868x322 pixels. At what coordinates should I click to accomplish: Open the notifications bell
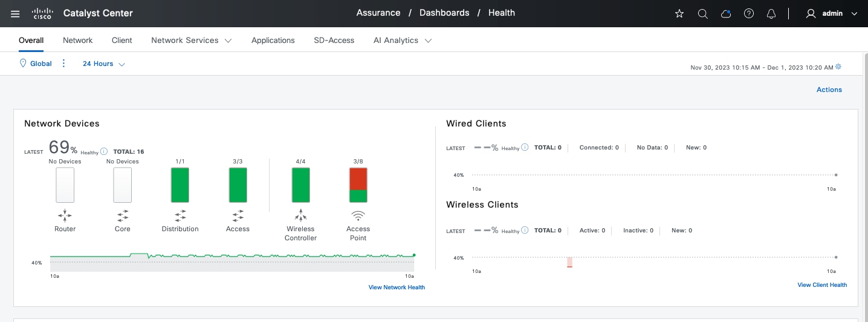tap(771, 13)
